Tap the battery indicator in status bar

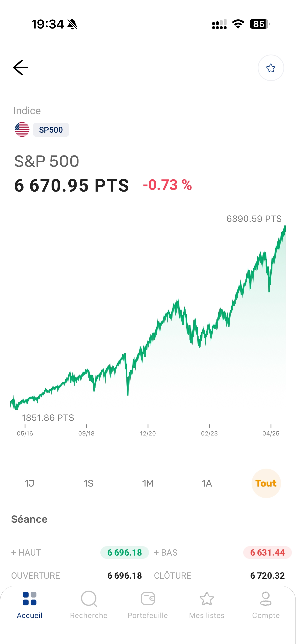(259, 24)
